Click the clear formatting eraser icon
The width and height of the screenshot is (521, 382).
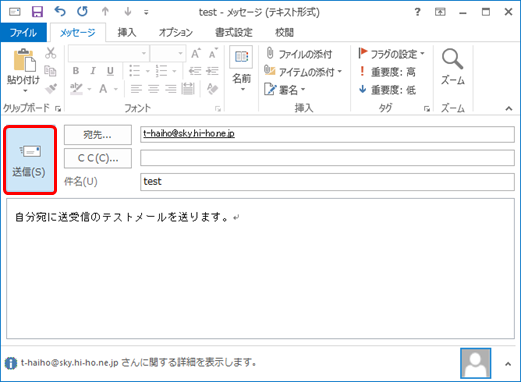(212, 89)
